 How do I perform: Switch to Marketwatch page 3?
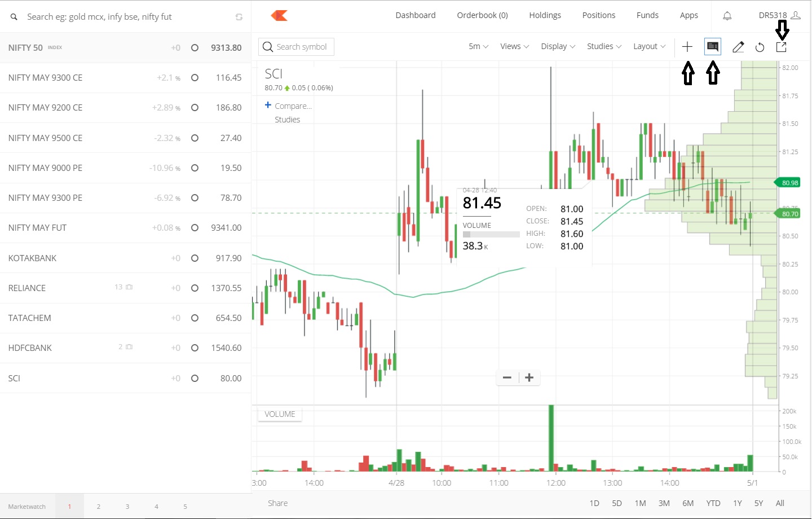127,507
